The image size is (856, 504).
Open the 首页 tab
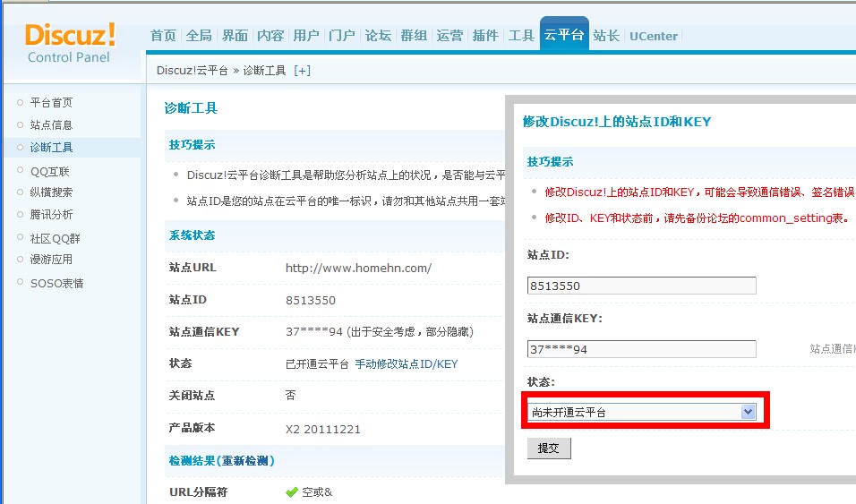click(163, 36)
